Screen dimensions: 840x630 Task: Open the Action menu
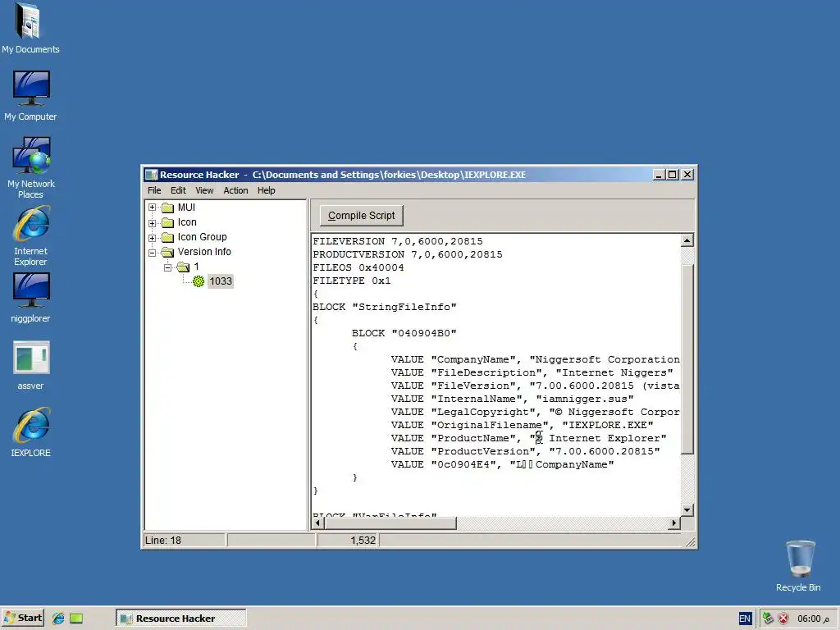pyautogui.click(x=235, y=190)
